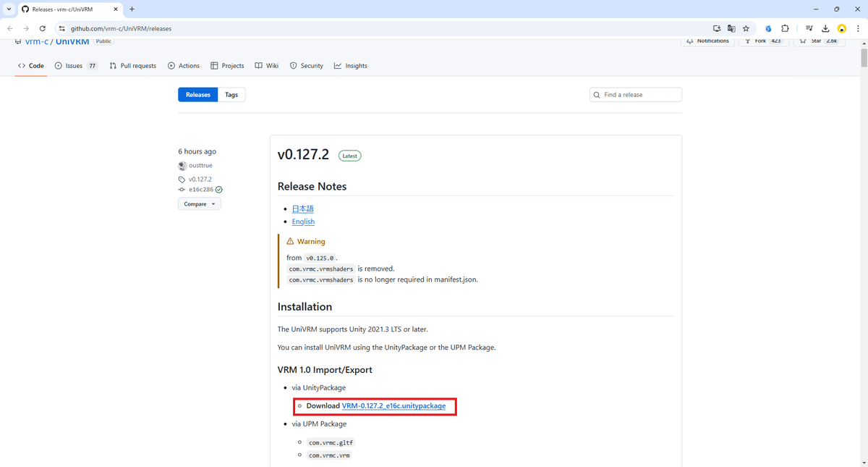868x467 pixels.
Task: Click the page scrollbar up arrow
Action: click(864, 43)
